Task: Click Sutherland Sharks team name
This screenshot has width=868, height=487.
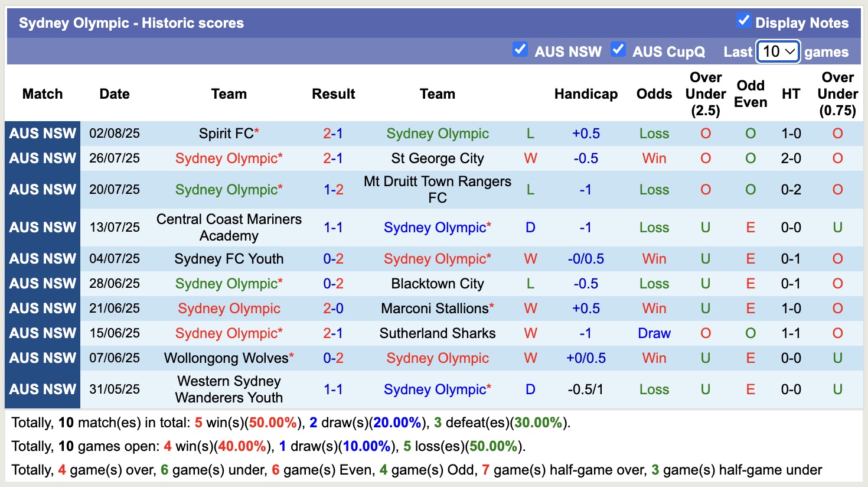Action: pos(437,333)
